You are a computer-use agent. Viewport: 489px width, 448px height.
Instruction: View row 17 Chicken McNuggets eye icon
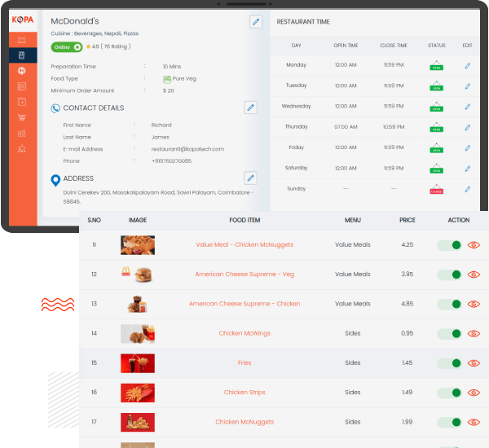(x=474, y=422)
